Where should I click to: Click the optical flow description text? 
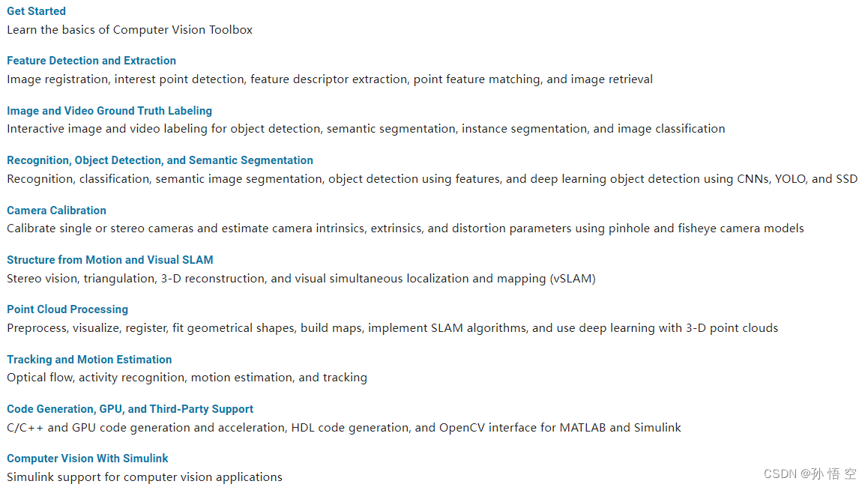[x=187, y=378]
